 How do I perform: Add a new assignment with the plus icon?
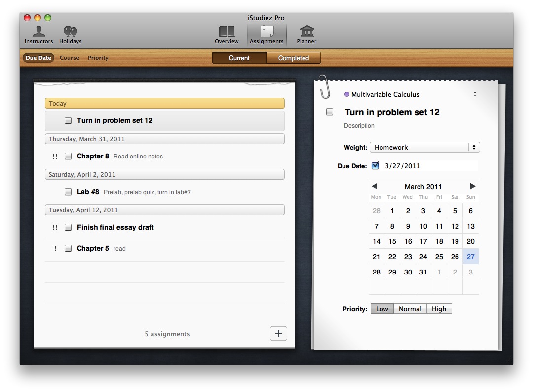(x=278, y=333)
